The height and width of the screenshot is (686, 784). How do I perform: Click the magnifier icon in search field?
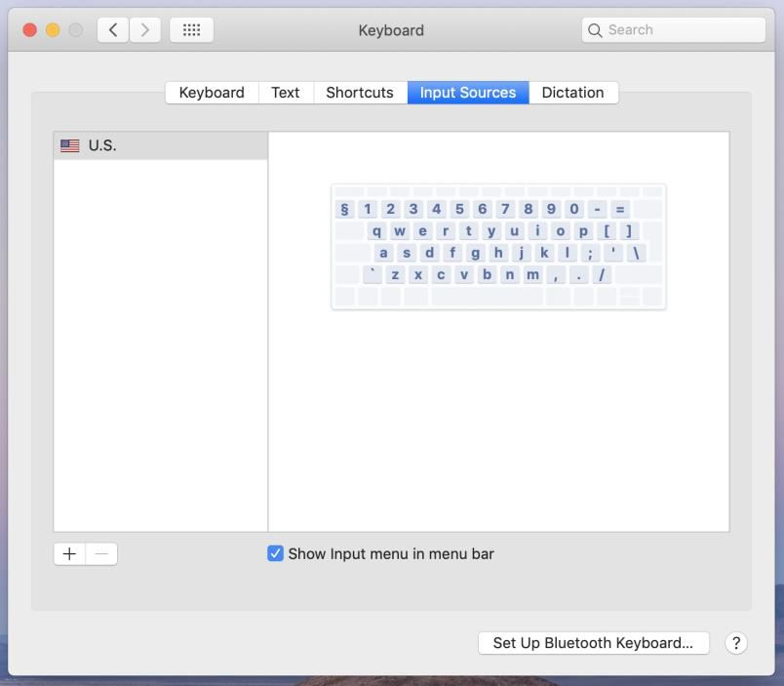pos(595,30)
